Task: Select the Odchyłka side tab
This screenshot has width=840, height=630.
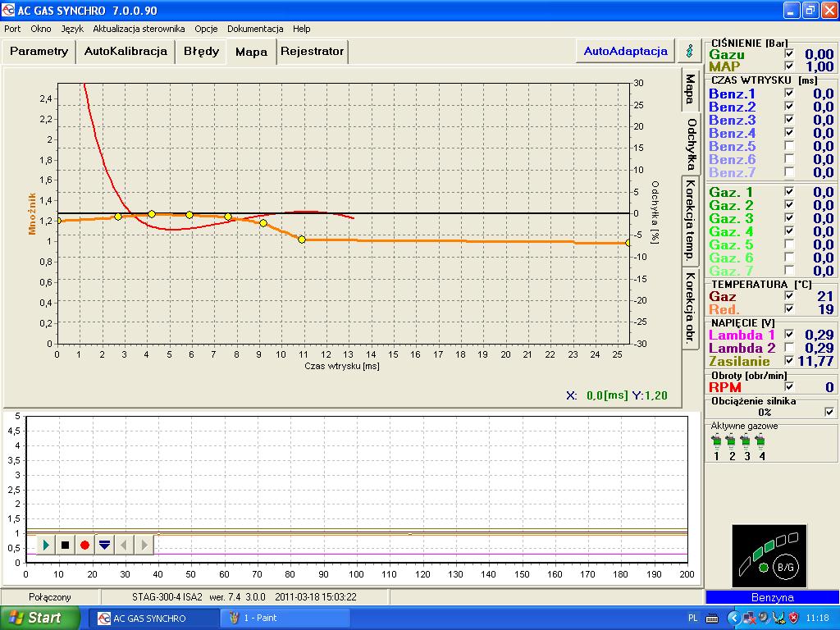Action: coord(691,144)
